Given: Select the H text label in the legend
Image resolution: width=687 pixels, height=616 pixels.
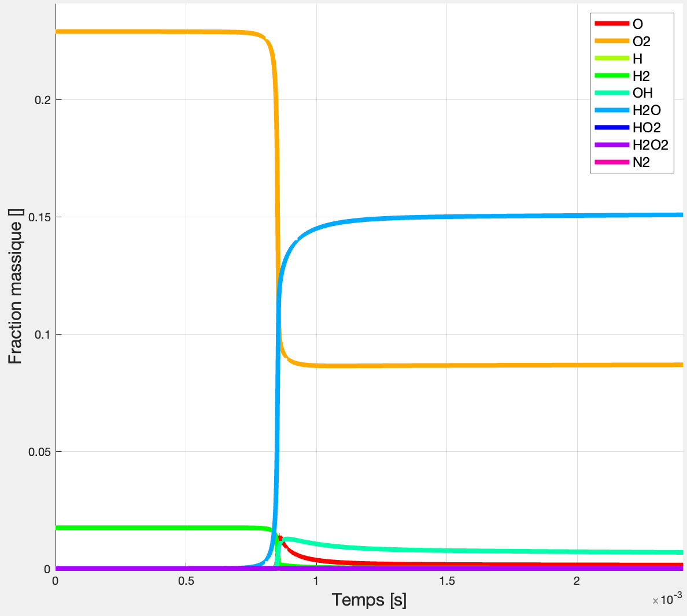Looking at the screenshot, I should (637, 58).
